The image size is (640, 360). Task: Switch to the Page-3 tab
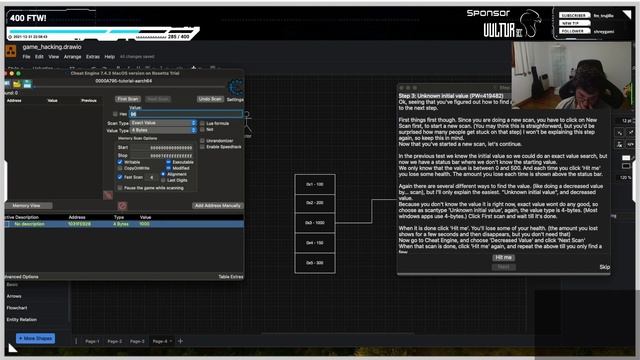click(x=137, y=341)
